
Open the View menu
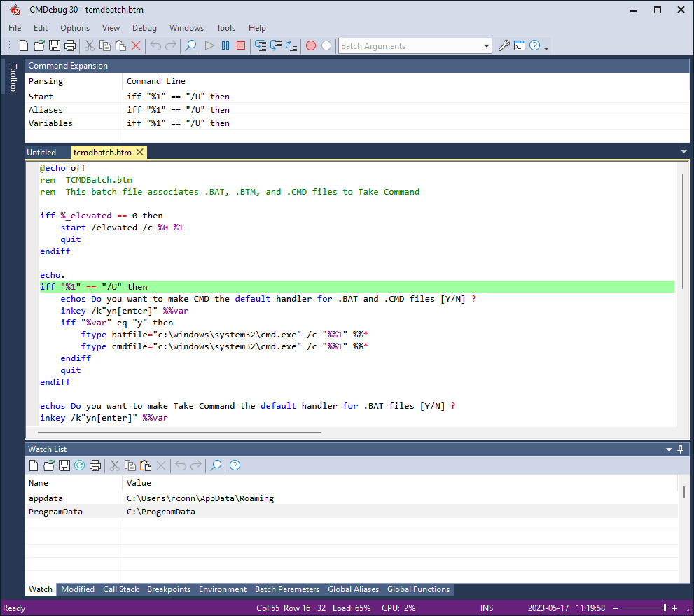tap(111, 28)
